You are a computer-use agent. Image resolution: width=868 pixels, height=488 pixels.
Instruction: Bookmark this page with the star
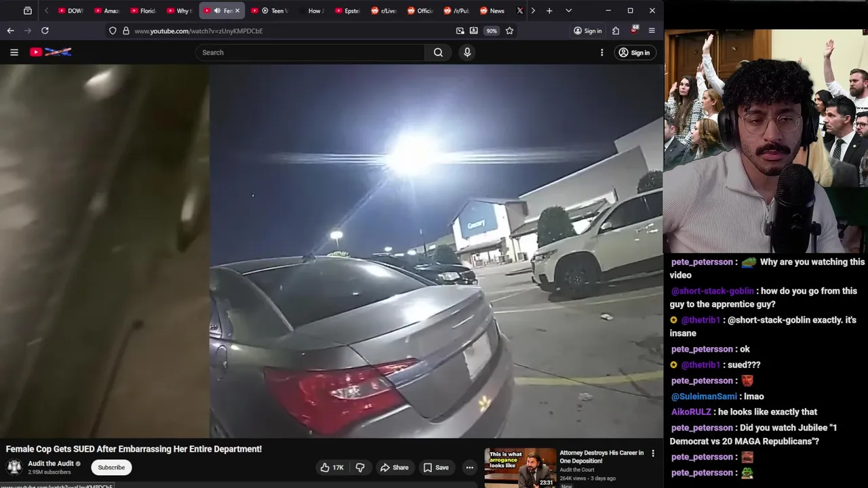tap(509, 30)
